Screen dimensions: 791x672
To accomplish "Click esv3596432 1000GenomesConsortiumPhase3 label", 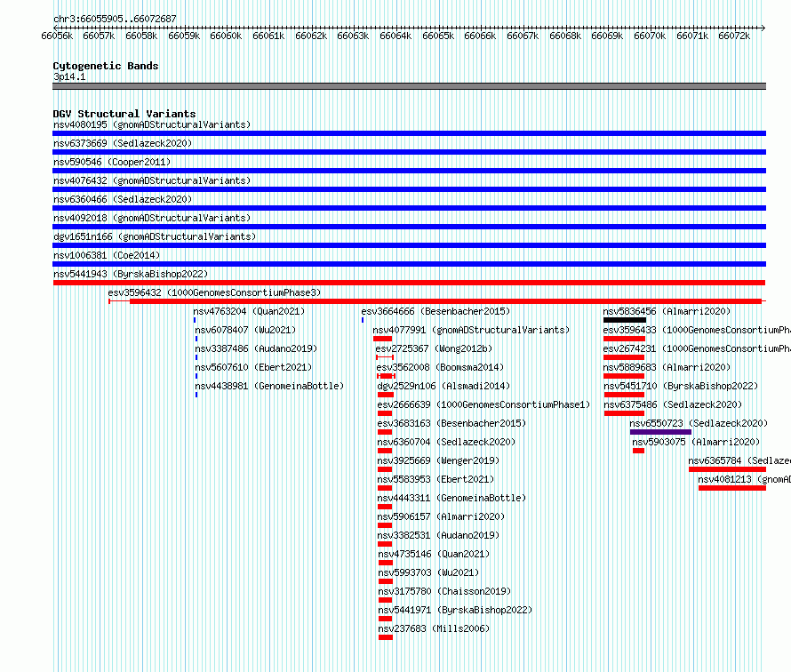I will (214, 292).
